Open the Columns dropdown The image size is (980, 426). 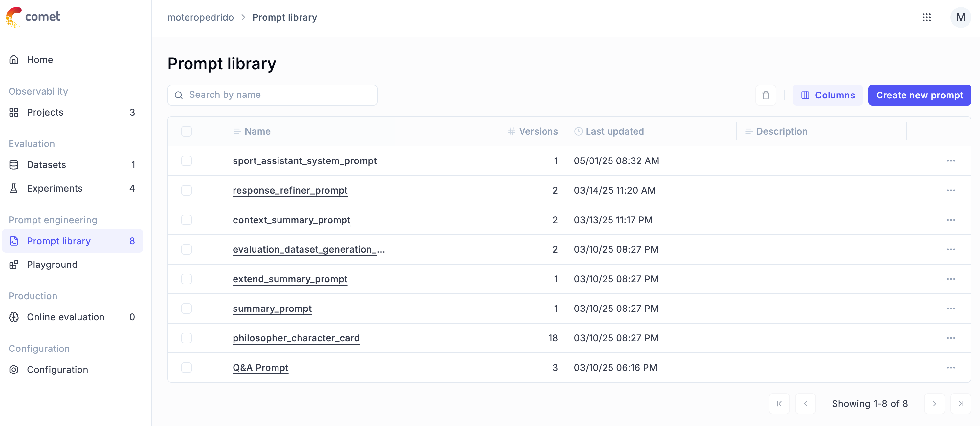click(827, 95)
